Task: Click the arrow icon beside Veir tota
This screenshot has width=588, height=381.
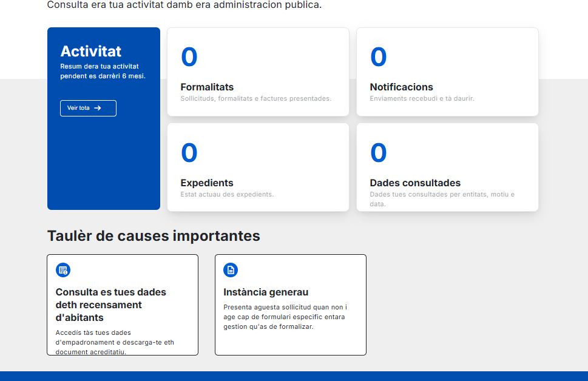Action: point(98,108)
